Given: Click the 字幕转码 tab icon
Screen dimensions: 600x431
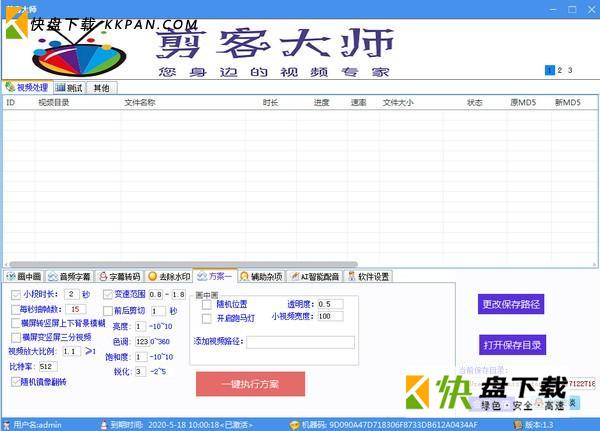Looking at the screenshot, I should click(x=103, y=276).
